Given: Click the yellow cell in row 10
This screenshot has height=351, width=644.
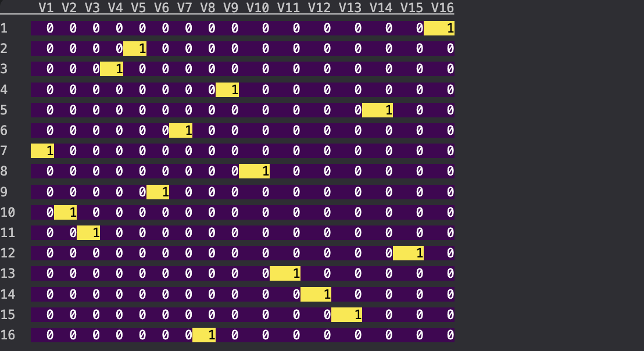Looking at the screenshot, I should coord(66,213).
